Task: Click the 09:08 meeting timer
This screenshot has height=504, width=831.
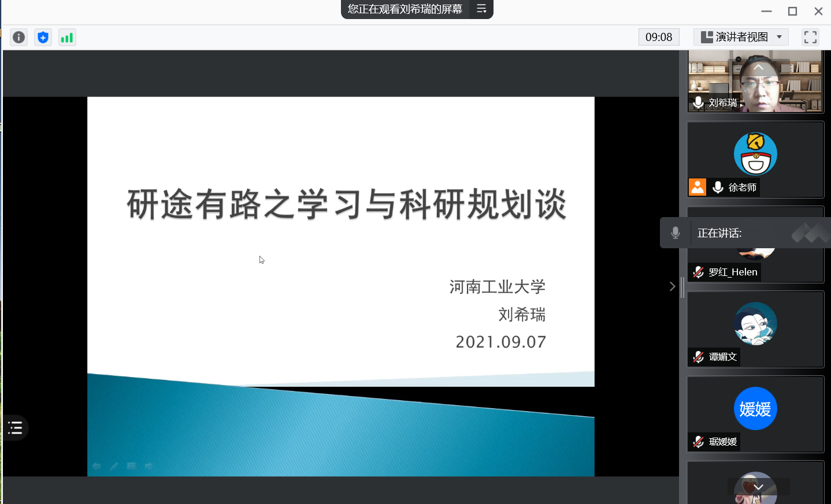Action: [659, 38]
